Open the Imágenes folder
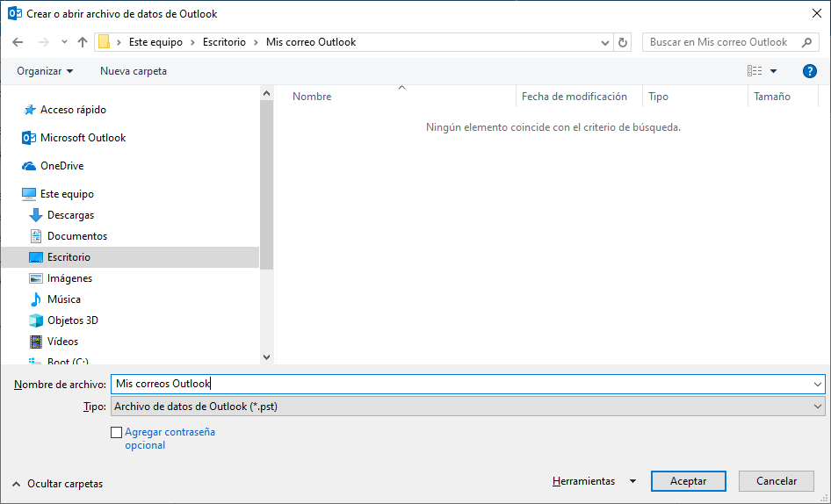 coord(70,278)
